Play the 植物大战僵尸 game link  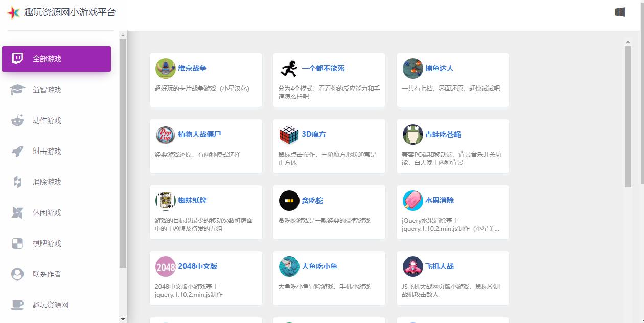pyautogui.click(x=199, y=134)
